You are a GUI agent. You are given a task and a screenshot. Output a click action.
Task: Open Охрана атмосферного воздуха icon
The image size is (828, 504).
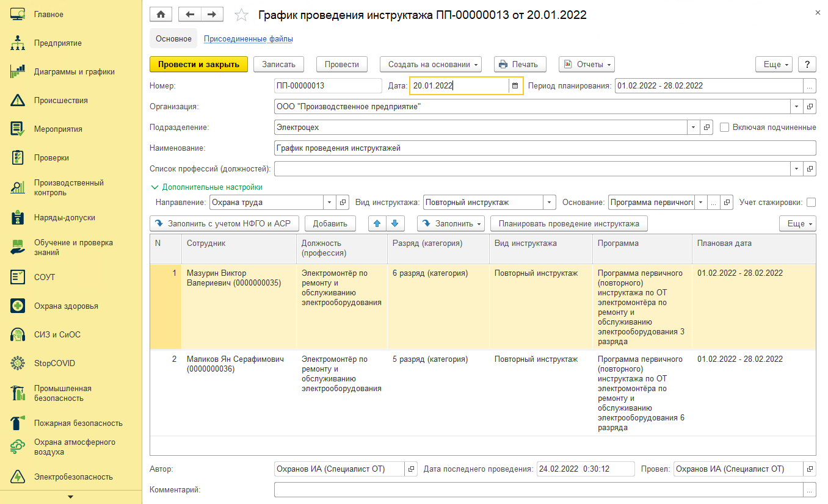pos(17,447)
